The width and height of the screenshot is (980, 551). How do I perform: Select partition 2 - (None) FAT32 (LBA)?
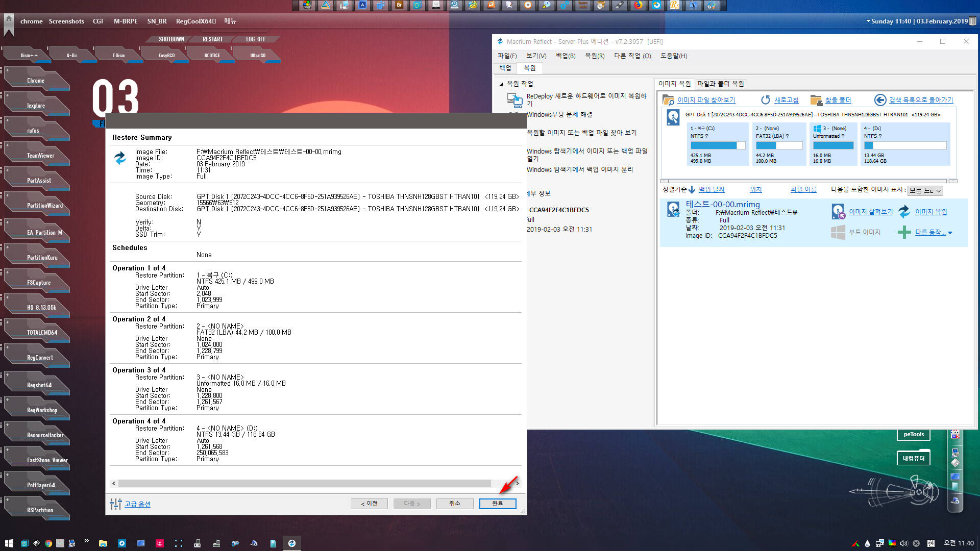coord(779,144)
